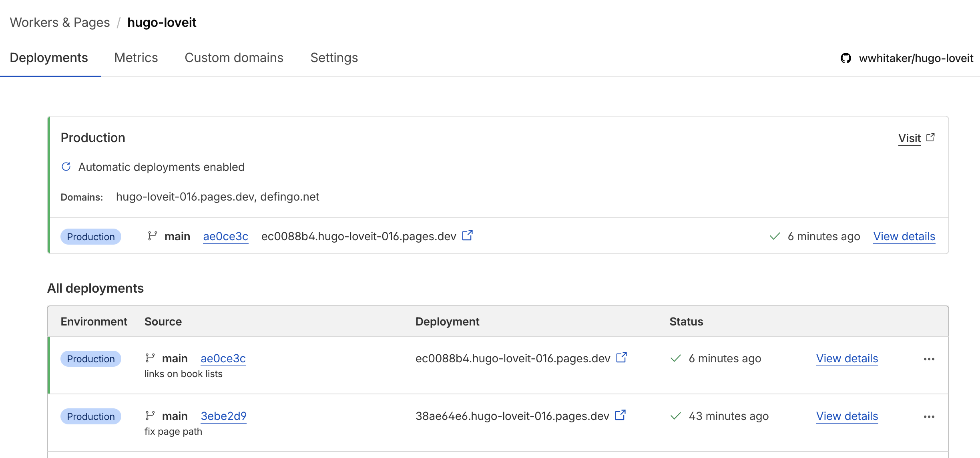The height and width of the screenshot is (458, 980).
Task: Click Production badge in production card
Action: [91, 237]
